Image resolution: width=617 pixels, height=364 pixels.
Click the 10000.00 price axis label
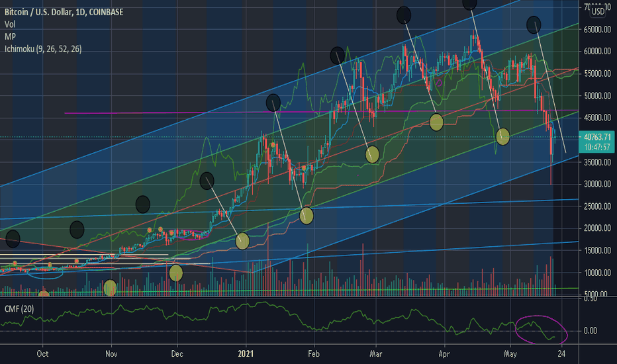pos(597,273)
